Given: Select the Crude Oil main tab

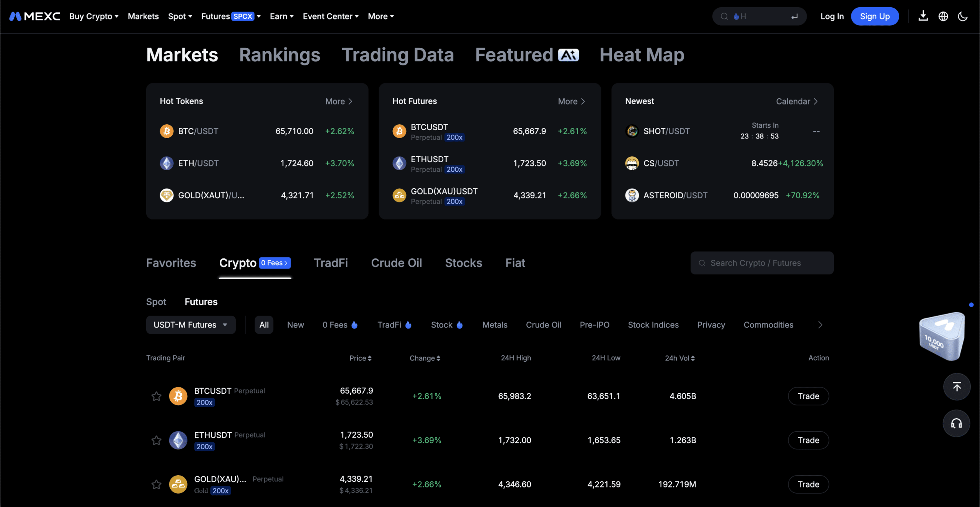Looking at the screenshot, I should tap(397, 263).
